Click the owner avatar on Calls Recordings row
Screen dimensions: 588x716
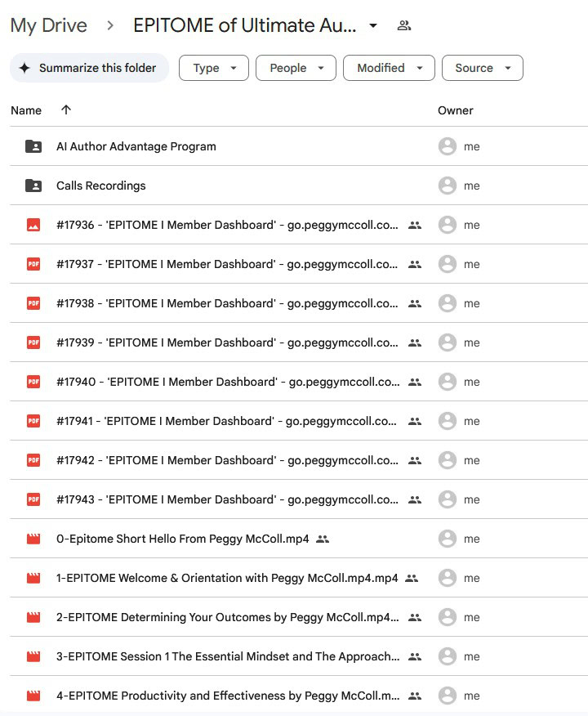447,186
